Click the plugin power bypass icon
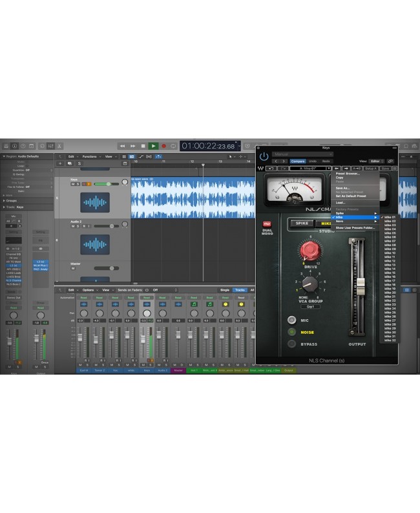This screenshot has width=420, height=513. pos(264,157)
